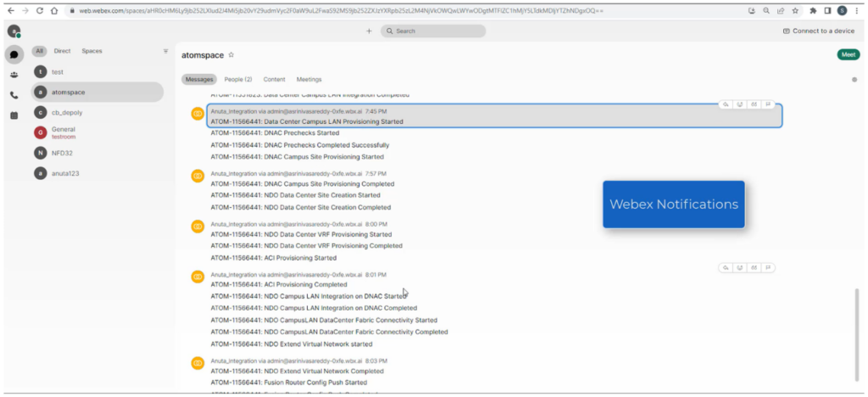Switch to the Messages tab
This screenshot has height=397, width=868.
[x=199, y=79]
